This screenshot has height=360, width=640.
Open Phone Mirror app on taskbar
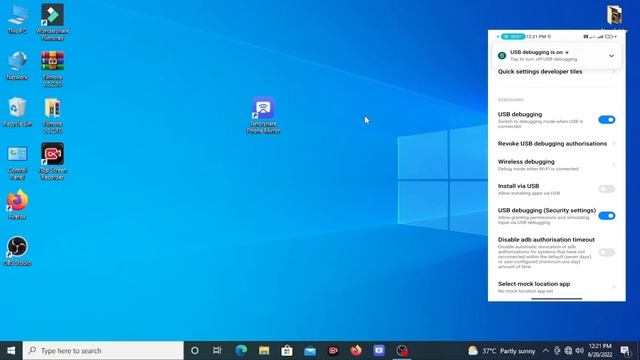click(x=379, y=351)
